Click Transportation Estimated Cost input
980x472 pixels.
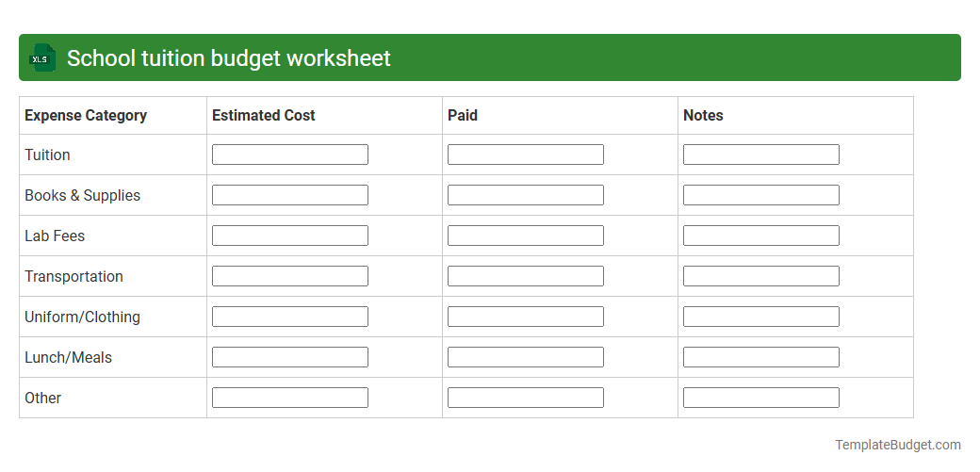[x=290, y=276]
